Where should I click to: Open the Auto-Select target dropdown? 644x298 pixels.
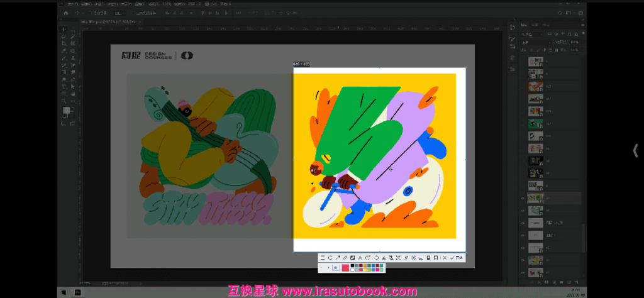[120, 13]
